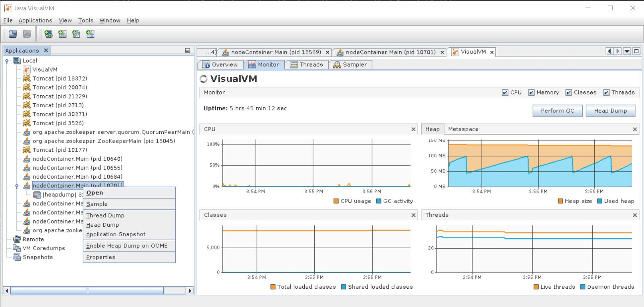Image resolution: width=644 pixels, height=307 pixels.
Task: Open the Applications menu
Action: point(35,20)
